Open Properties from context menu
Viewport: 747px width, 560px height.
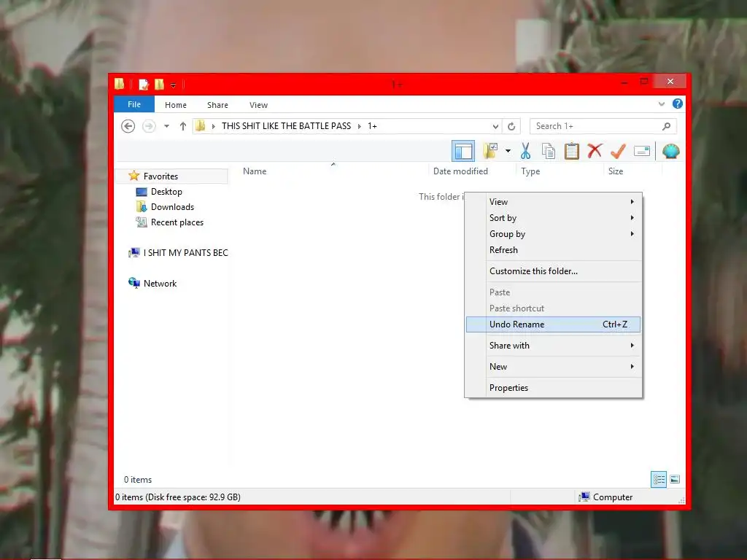pos(554,388)
